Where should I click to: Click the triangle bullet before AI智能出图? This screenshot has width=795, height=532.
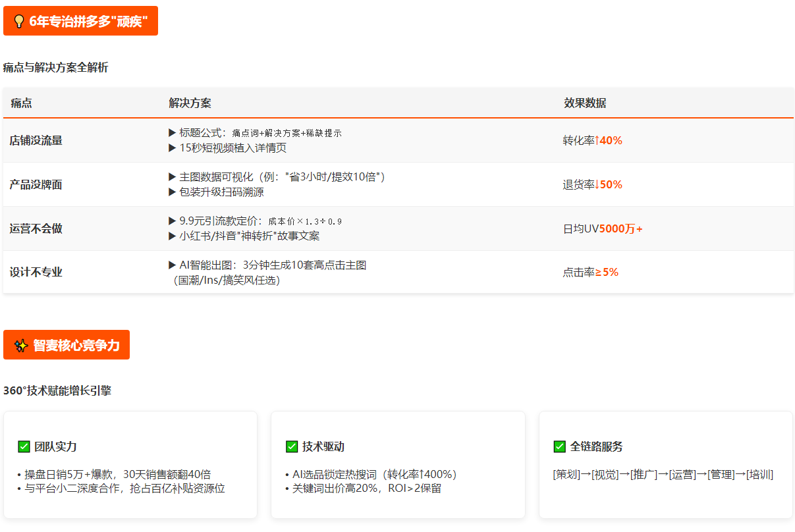[173, 265]
